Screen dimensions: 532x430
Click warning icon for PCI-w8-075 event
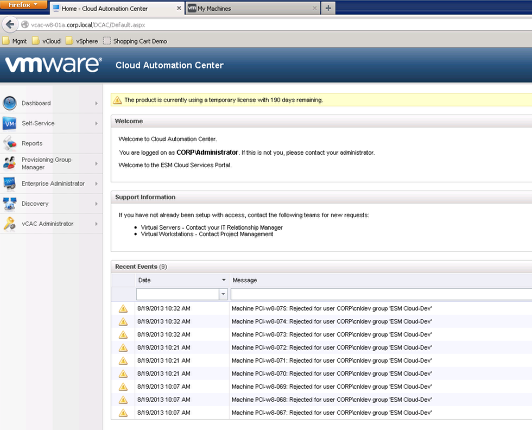tap(123, 309)
